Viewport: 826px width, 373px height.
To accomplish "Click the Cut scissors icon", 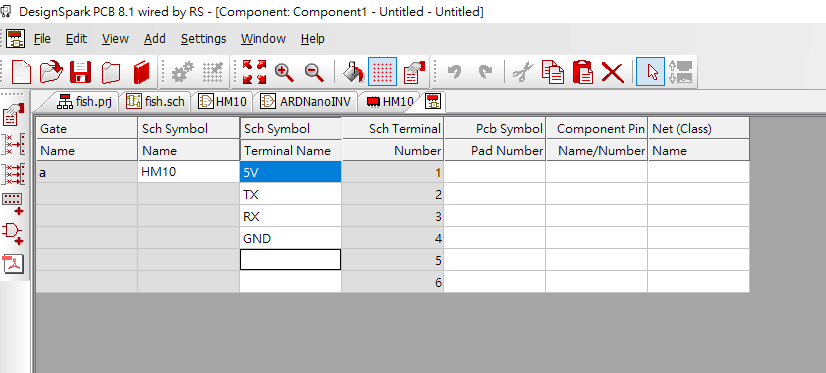I will (523, 72).
